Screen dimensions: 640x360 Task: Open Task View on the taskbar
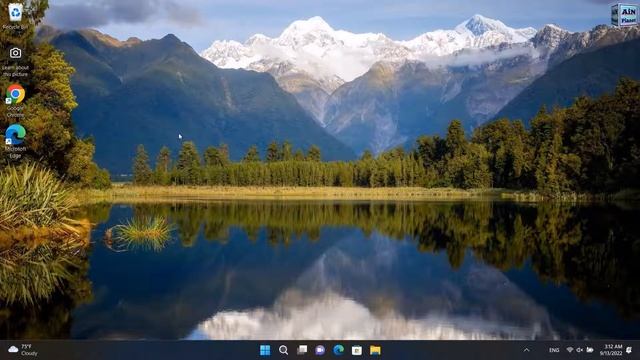[x=302, y=350]
